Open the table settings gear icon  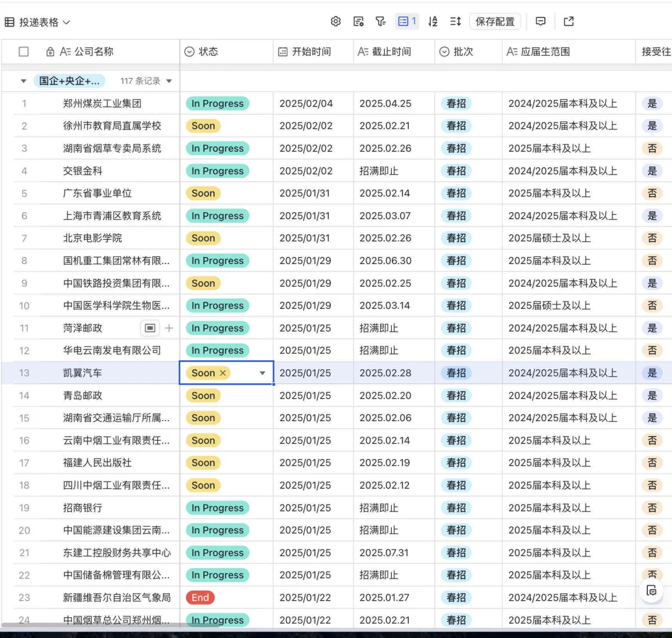click(x=336, y=21)
